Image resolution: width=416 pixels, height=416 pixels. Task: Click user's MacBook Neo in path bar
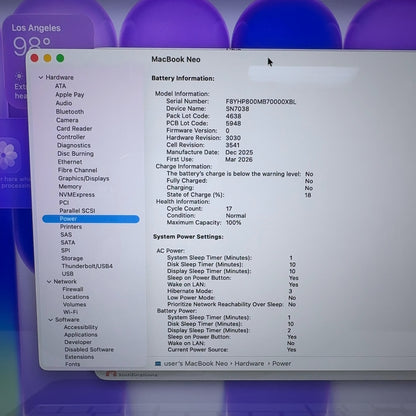coord(196,364)
